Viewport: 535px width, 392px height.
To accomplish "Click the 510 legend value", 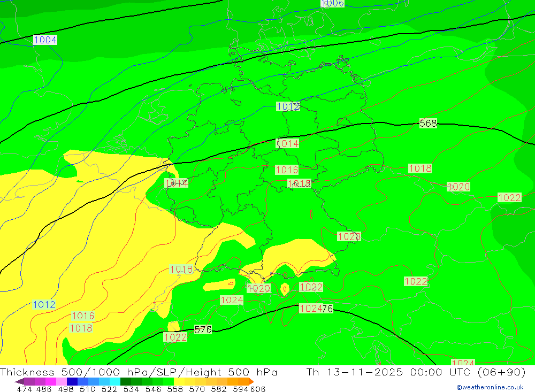I will [88, 389].
